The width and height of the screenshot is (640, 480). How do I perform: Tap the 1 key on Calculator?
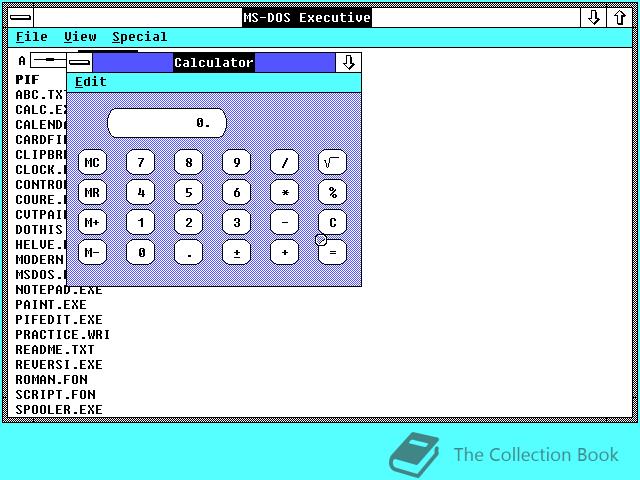(140, 222)
